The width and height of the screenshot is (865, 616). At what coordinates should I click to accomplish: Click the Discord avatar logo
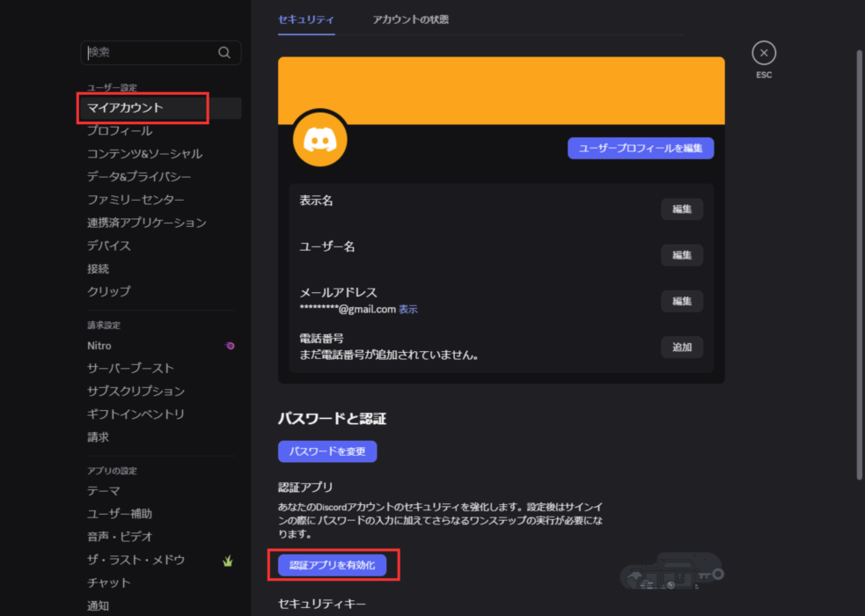click(x=320, y=139)
